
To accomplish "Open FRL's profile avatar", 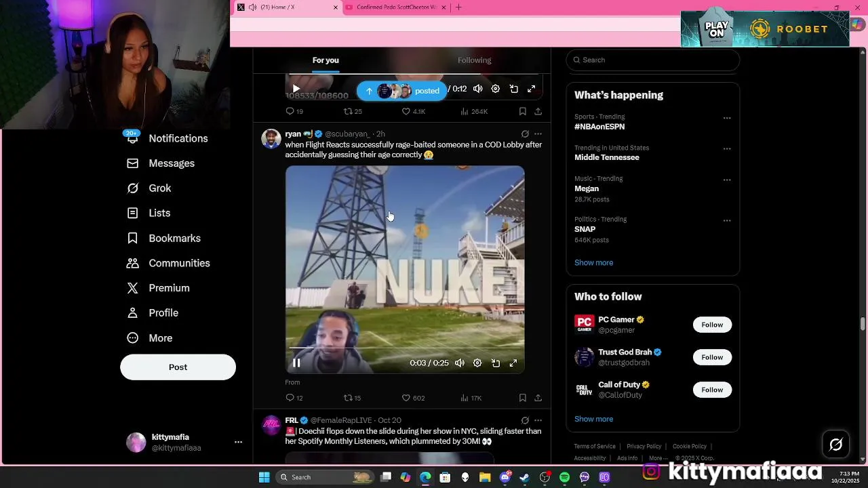I will tap(271, 426).
